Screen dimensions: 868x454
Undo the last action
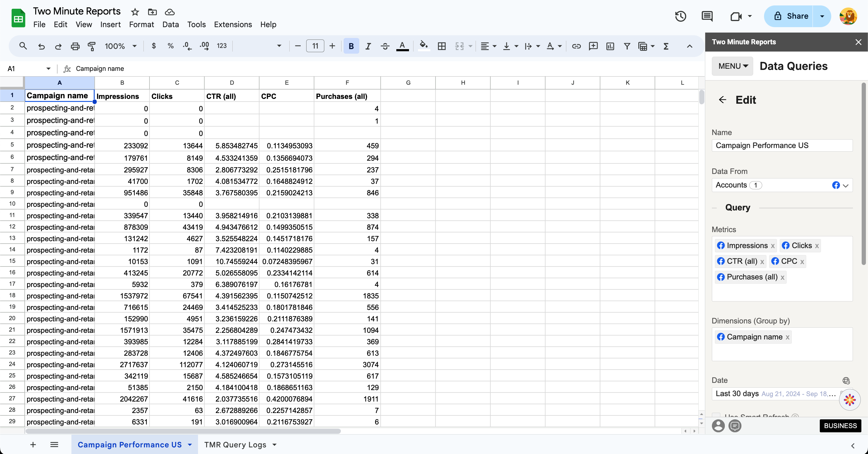[x=42, y=46]
